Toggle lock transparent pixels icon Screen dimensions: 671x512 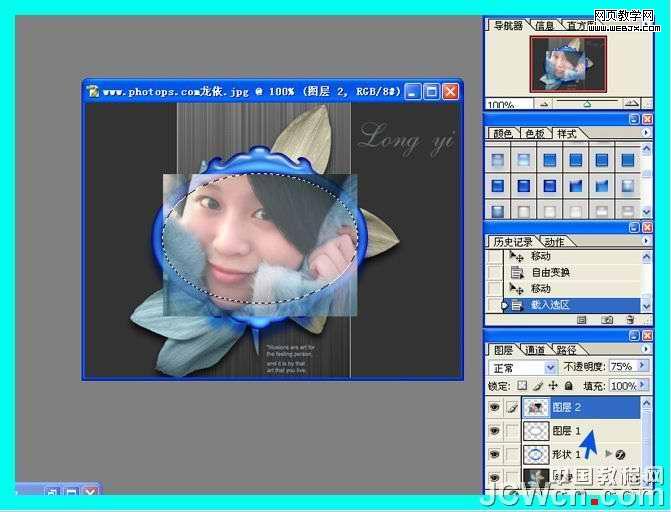pos(522,386)
